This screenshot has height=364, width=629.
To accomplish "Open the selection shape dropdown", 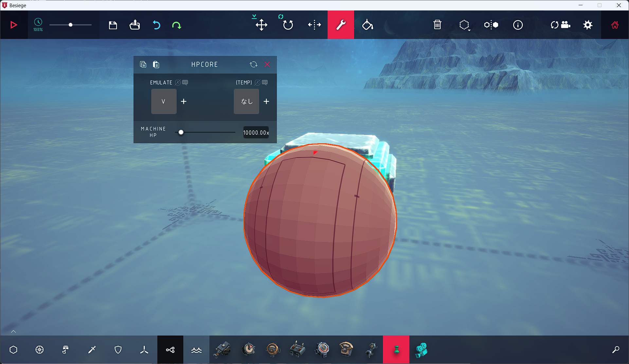I will [464, 25].
